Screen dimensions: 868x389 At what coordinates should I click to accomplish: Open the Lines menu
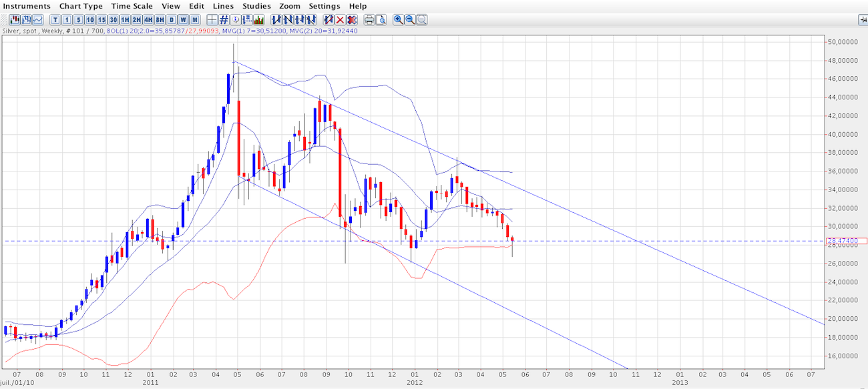(223, 6)
